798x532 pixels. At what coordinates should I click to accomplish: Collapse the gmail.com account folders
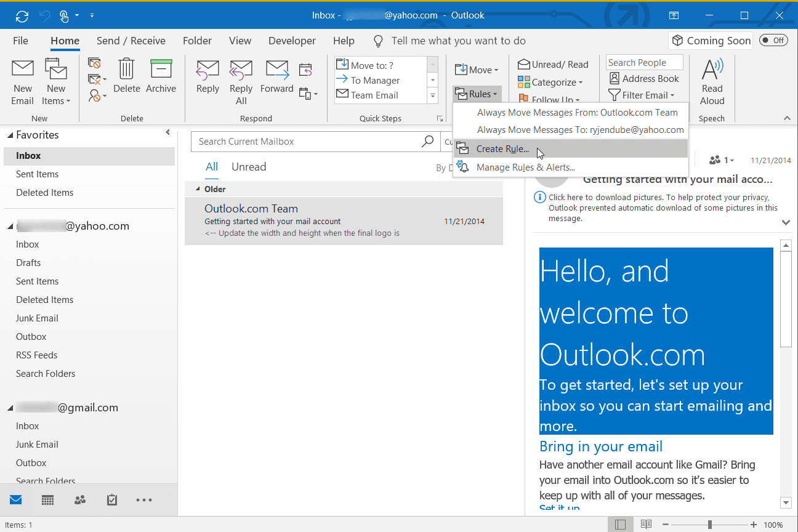tap(10, 408)
